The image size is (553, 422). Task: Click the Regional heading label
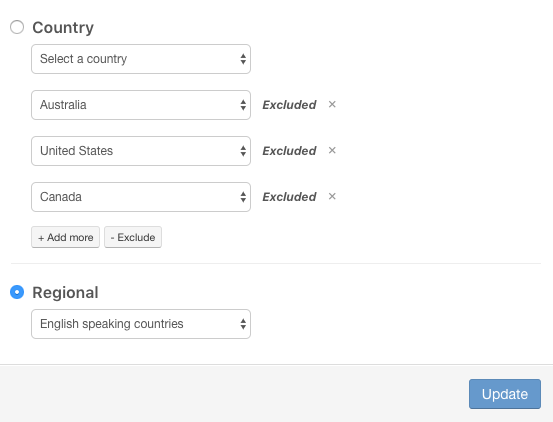65,292
